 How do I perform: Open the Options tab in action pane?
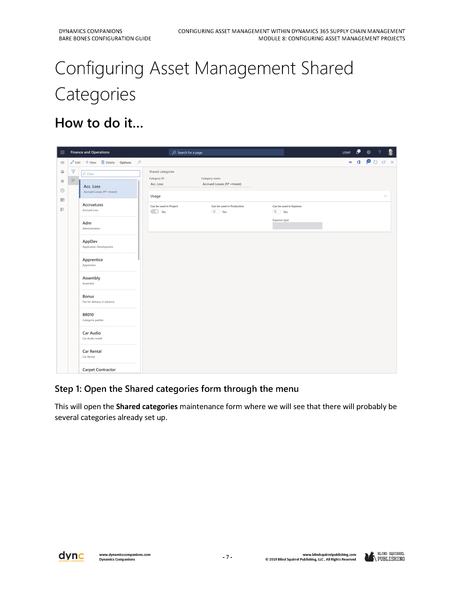click(125, 162)
